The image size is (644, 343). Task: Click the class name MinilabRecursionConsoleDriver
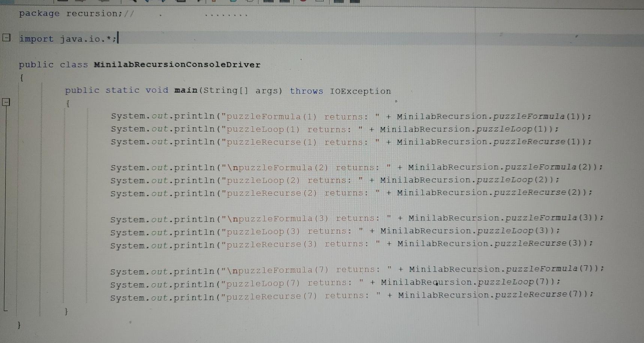coord(176,65)
